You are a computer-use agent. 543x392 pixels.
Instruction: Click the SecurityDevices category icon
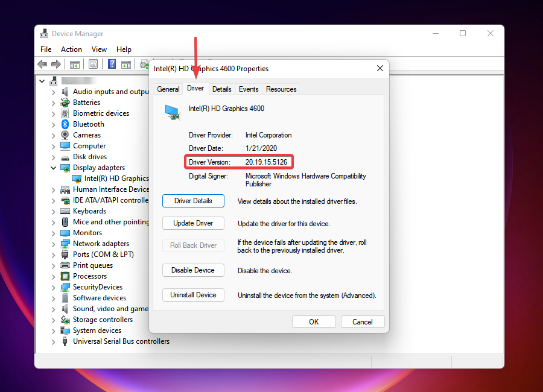[x=65, y=287]
